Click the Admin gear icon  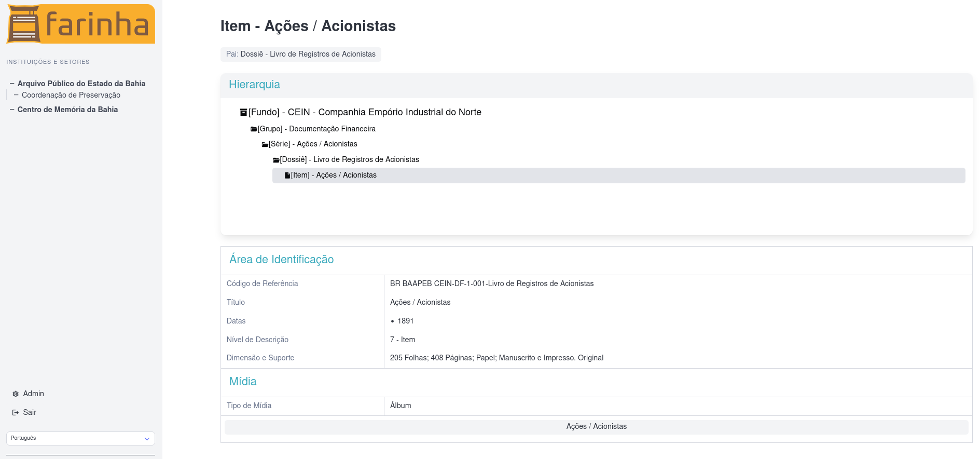coord(16,394)
